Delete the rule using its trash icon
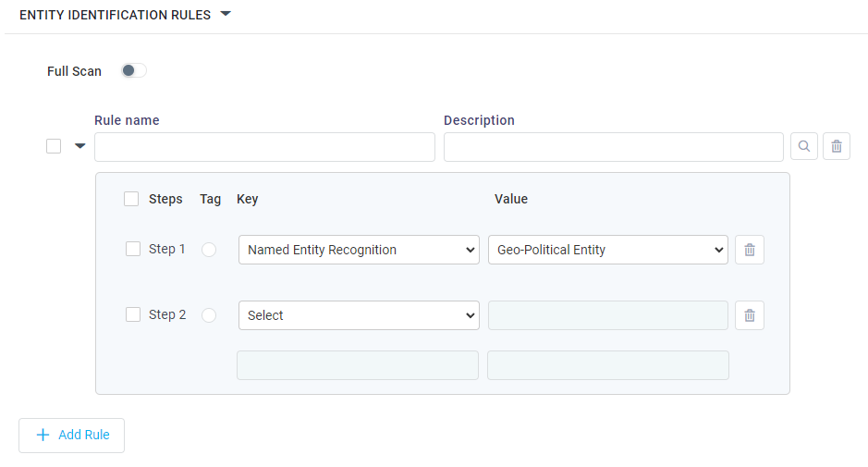Image resolution: width=868 pixels, height=467 pixels. click(837, 146)
